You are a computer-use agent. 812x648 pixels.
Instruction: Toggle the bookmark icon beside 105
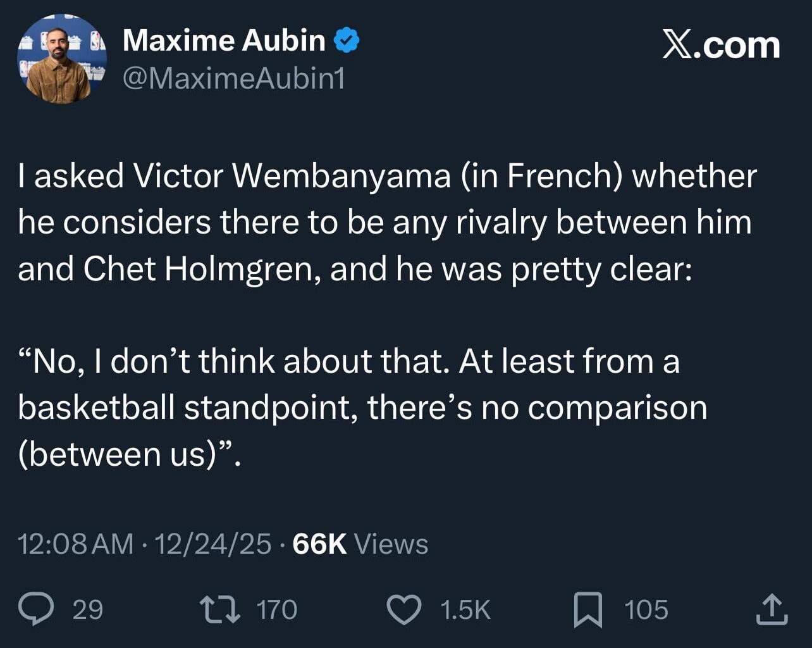point(589,609)
